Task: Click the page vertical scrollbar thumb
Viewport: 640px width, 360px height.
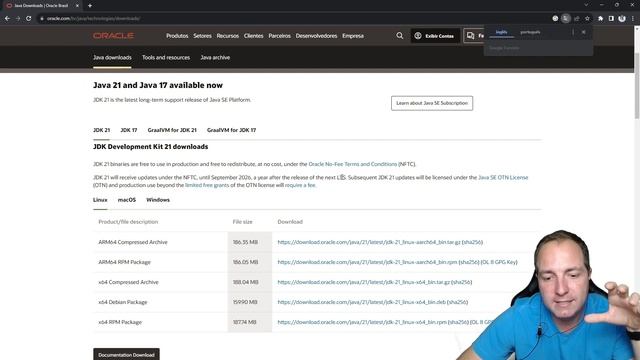Action: [x=637, y=86]
